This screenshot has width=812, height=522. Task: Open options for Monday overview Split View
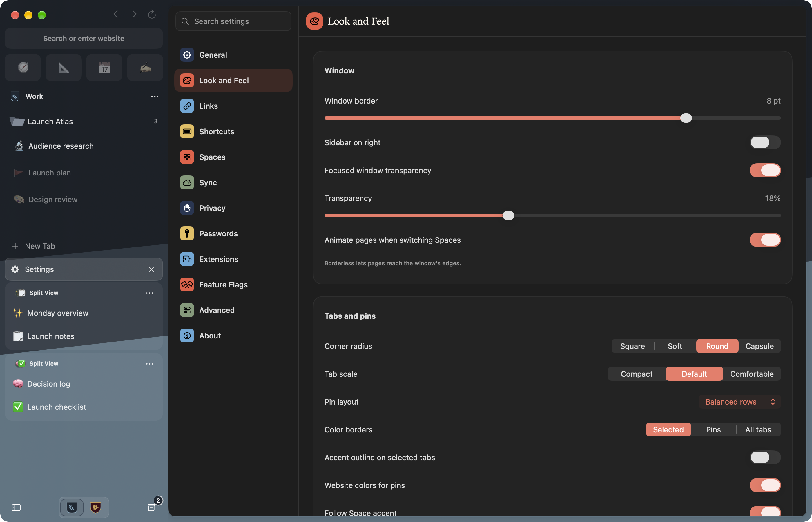[149, 293]
